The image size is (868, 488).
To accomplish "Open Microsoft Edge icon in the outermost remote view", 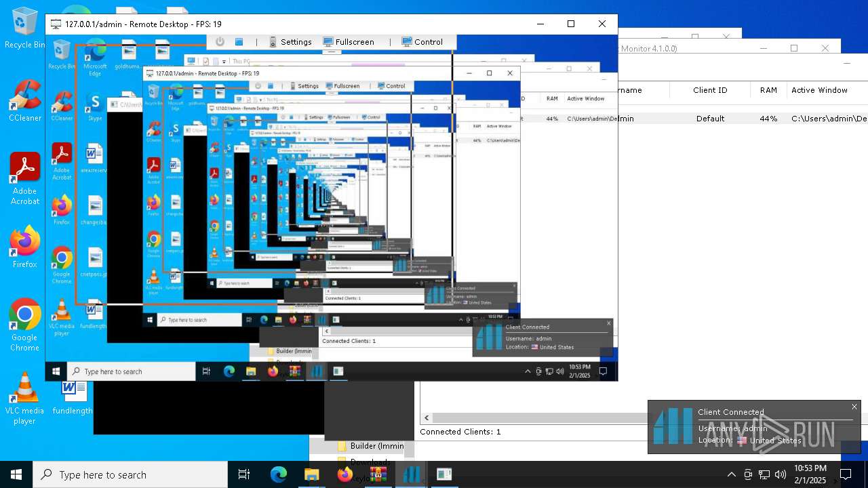I will point(95,57).
